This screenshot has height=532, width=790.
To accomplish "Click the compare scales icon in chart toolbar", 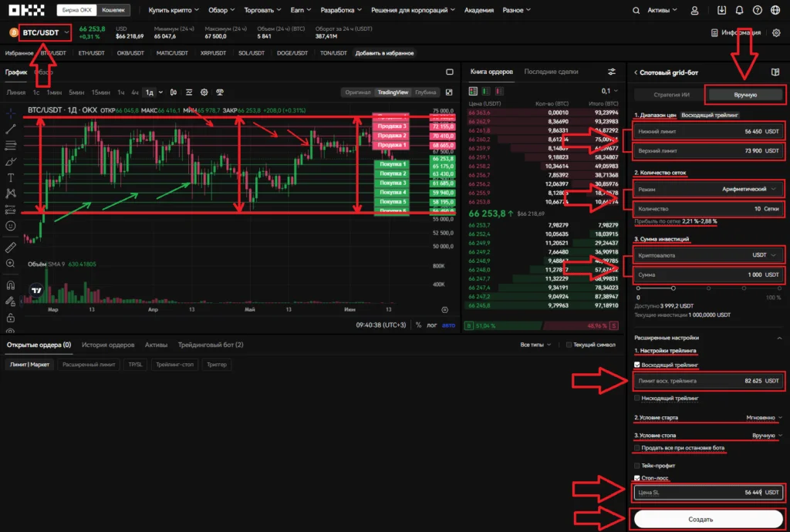I will click(x=220, y=92).
